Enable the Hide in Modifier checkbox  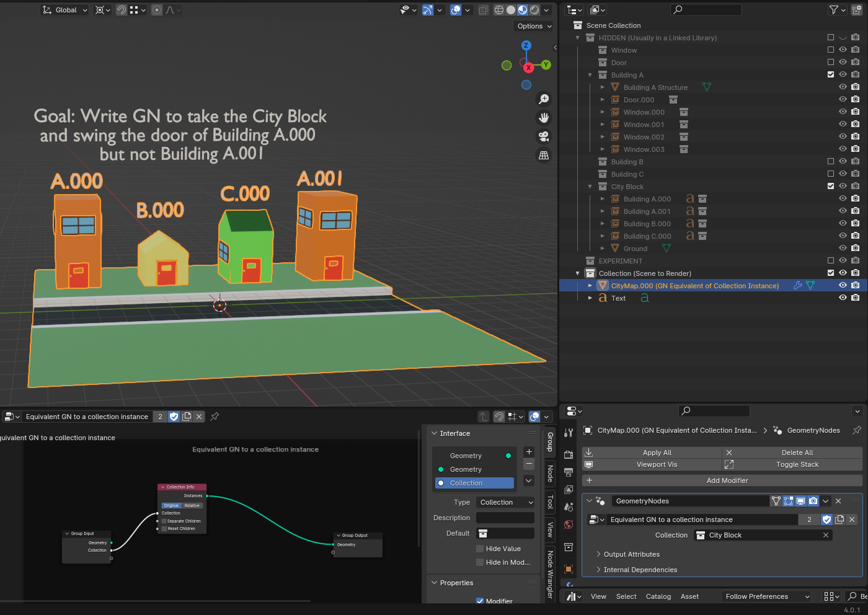click(x=480, y=562)
